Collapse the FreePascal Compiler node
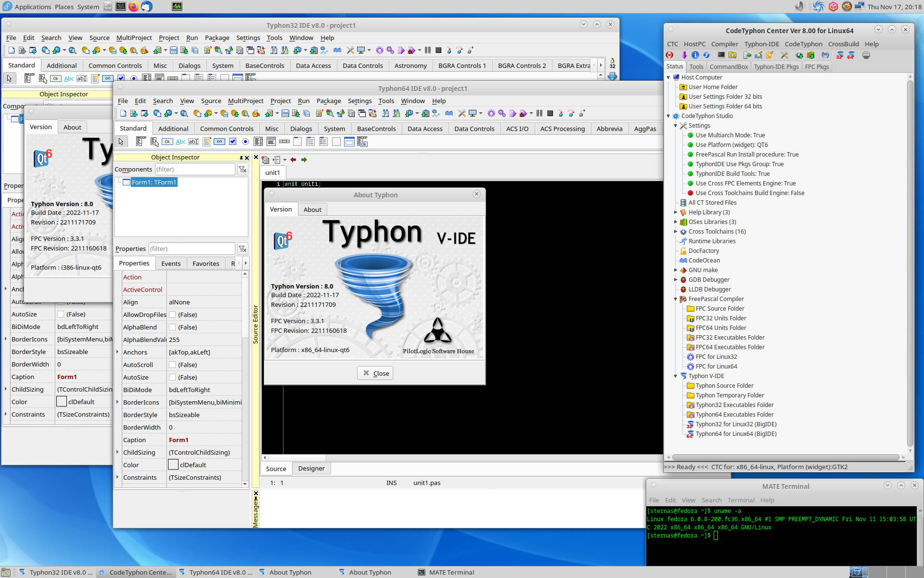 (676, 299)
